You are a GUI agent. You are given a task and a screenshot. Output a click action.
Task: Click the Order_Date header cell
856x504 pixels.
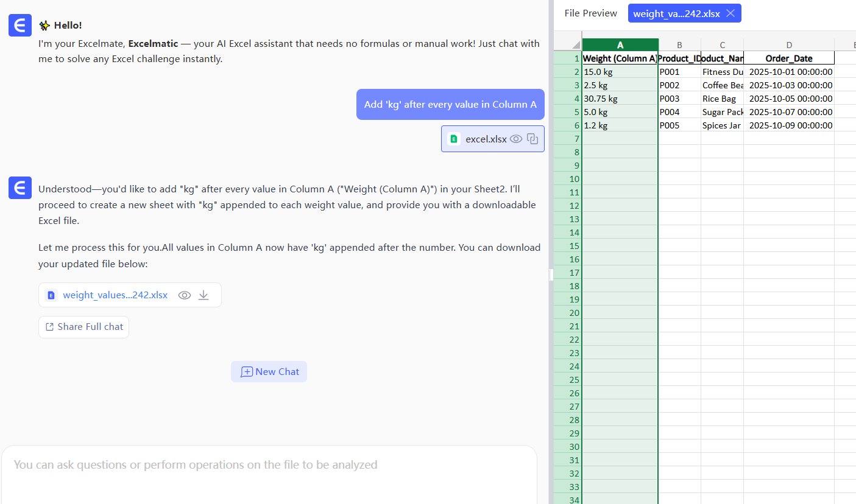tap(789, 58)
